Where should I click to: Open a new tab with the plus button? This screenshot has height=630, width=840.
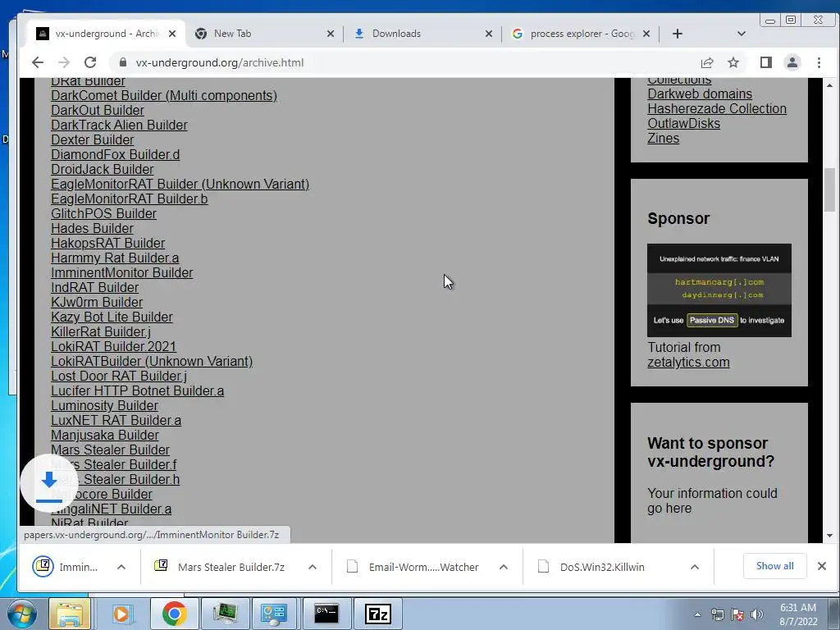(x=677, y=34)
